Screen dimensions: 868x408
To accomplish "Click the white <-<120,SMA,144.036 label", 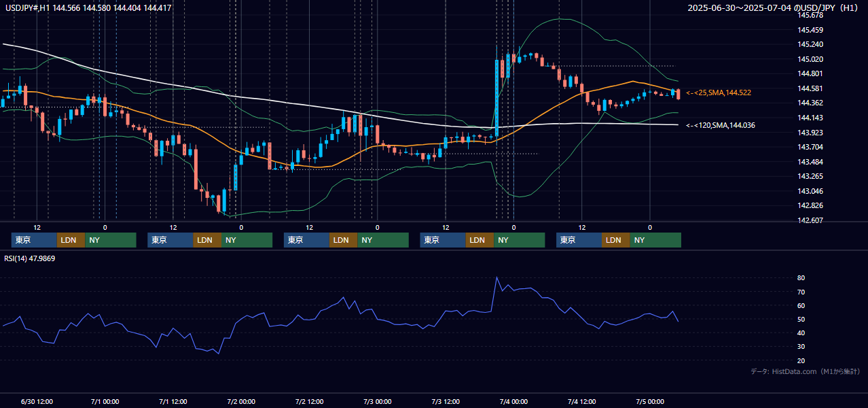I will [x=721, y=125].
